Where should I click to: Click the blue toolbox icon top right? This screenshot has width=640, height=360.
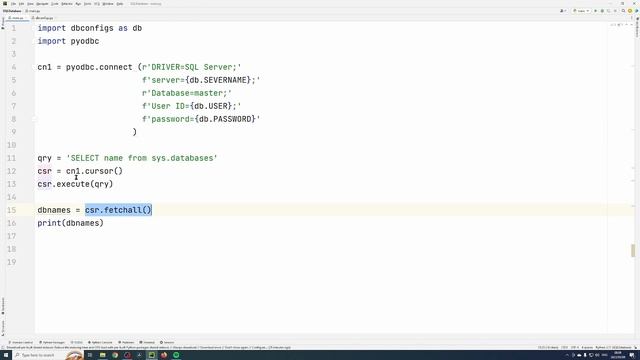click(636, 11)
